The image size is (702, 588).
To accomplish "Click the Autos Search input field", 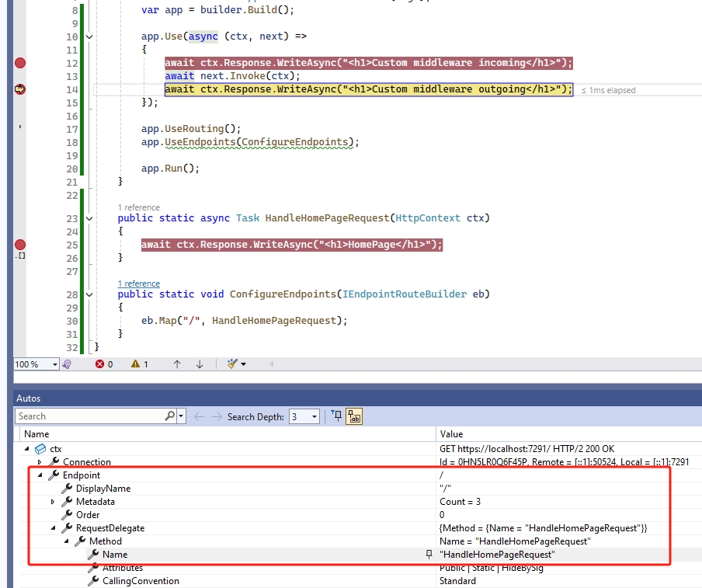I will [x=89, y=416].
